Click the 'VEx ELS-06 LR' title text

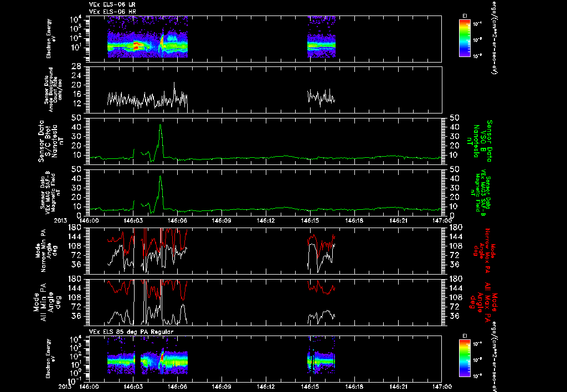pos(112,4)
